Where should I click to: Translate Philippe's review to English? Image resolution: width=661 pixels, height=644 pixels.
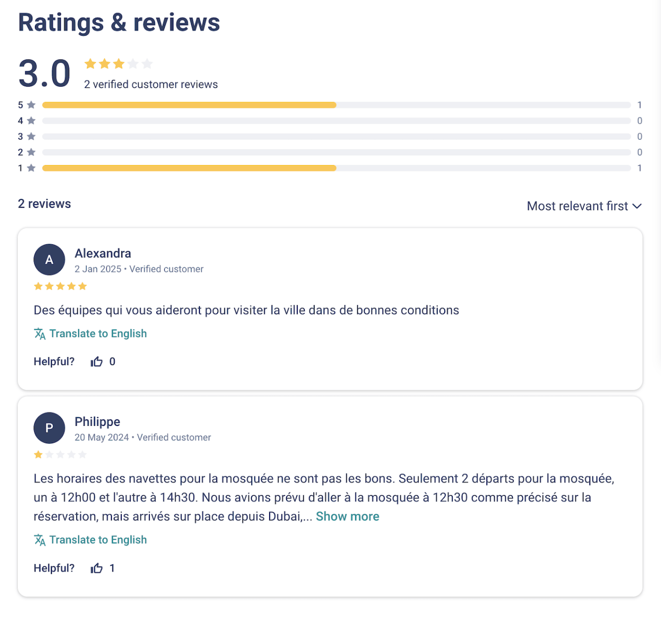click(x=98, y=540)
